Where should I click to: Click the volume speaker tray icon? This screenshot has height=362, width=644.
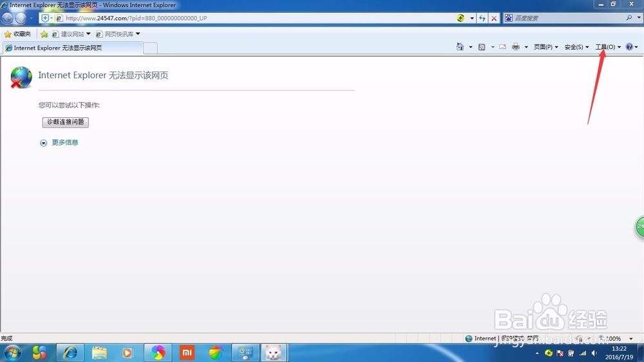(594, 353)
